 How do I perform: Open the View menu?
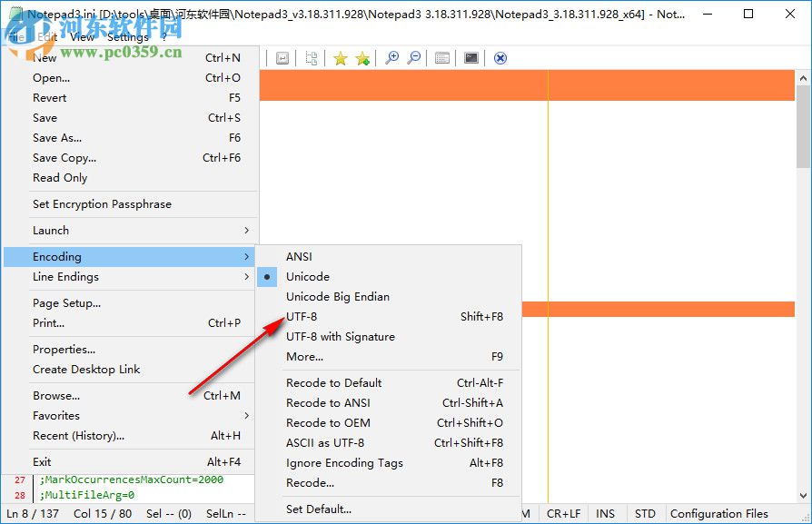click(x=82, y=37)
